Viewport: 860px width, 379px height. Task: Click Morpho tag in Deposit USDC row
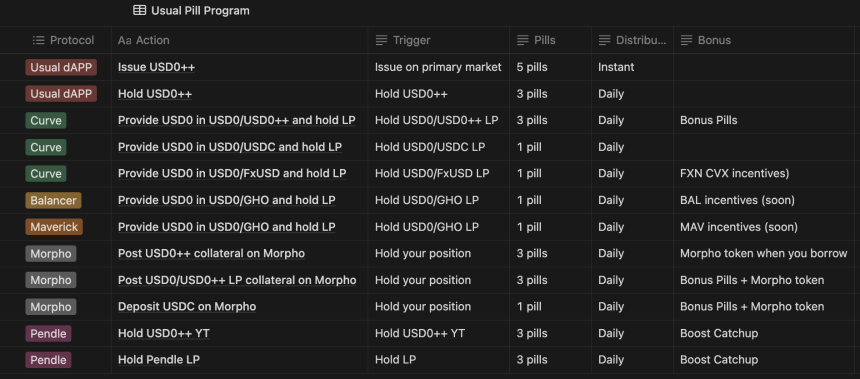[x=50, y=307]
